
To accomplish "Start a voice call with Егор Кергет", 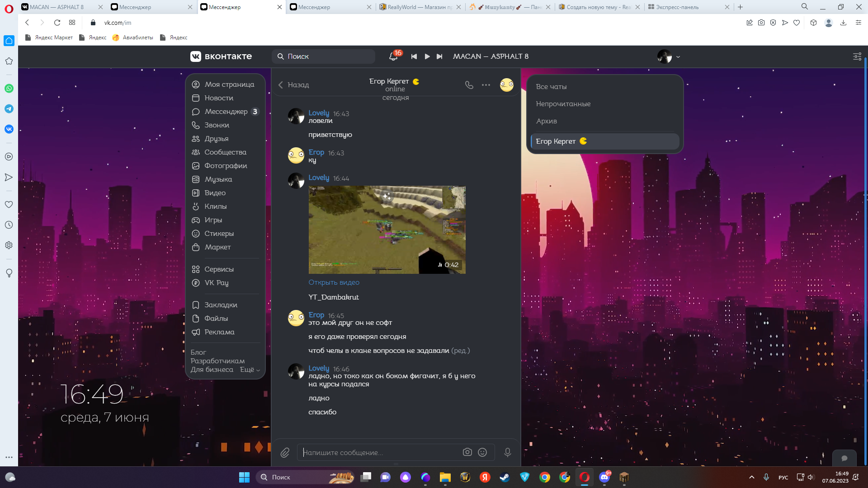I will coord(469,85).
